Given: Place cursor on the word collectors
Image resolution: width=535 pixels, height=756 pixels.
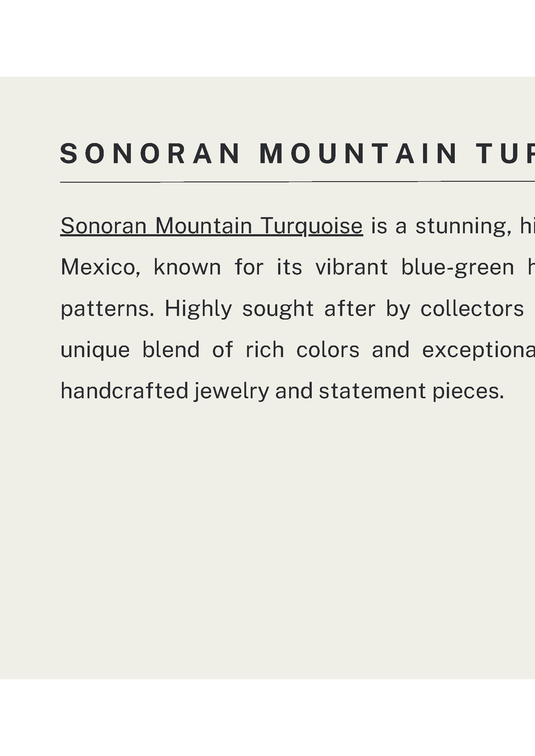Looking at the screenshot, I should click(472, 309).
